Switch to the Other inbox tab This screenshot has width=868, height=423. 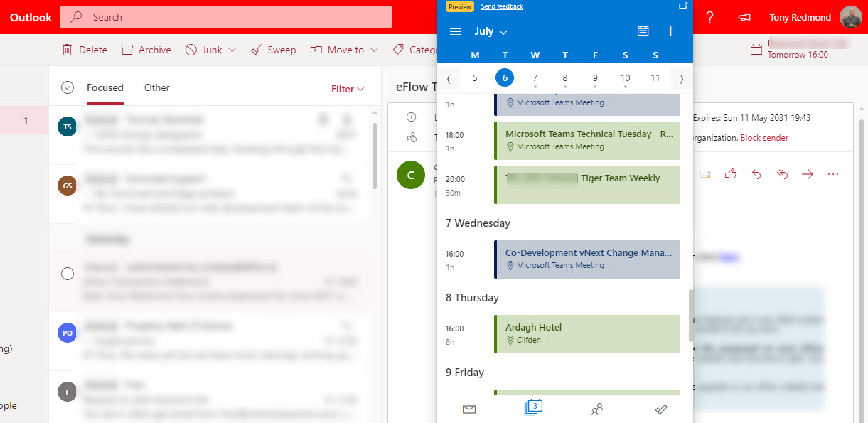[156, 87]
